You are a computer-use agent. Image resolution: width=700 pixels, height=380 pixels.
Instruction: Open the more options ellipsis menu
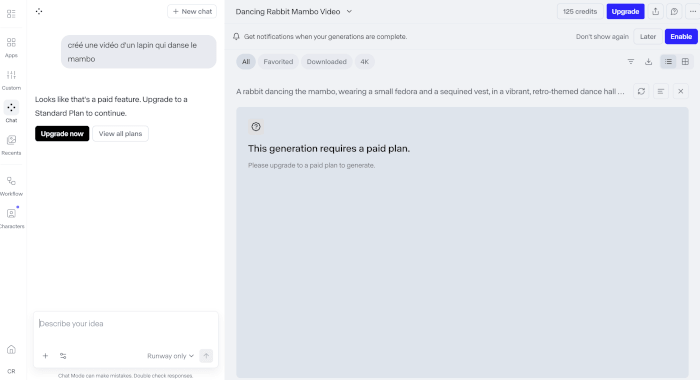tap(692, 12)
